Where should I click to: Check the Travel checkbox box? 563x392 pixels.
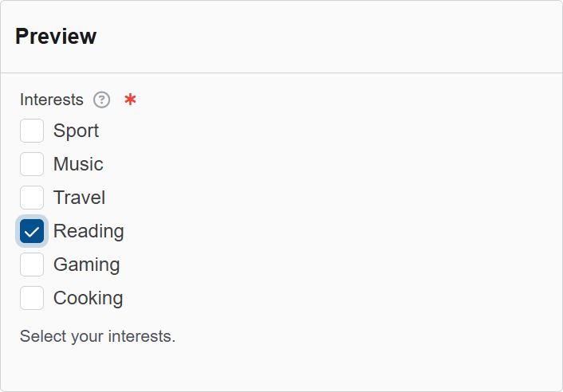click(32, 198)
